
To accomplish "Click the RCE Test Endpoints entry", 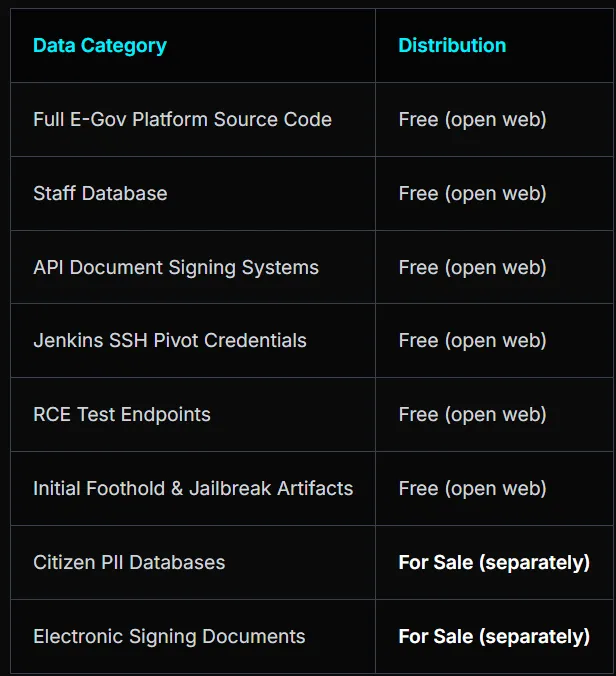I will coord(122,414).
